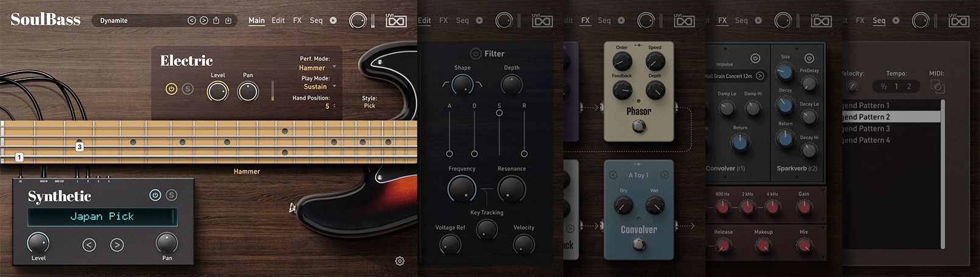Open the Hall Grain Concert 12m impulse menu
This screenshot has width=980, height=277.
pos(728,76)
